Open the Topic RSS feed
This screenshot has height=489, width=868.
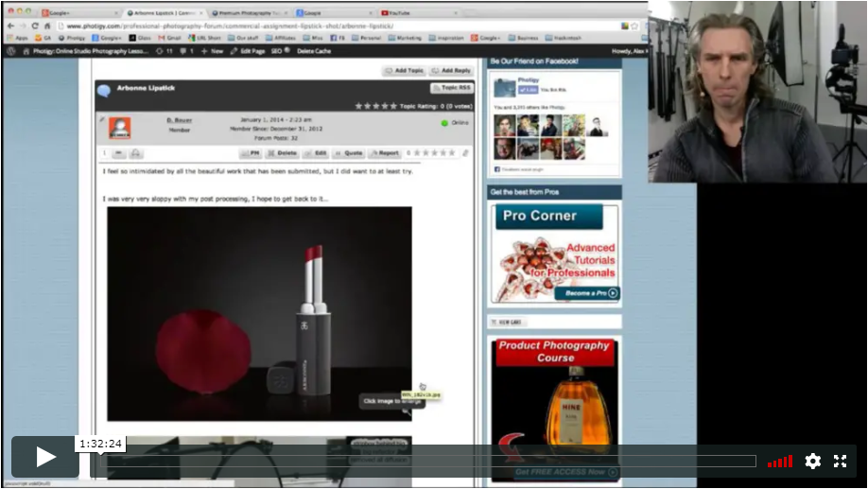451,88
